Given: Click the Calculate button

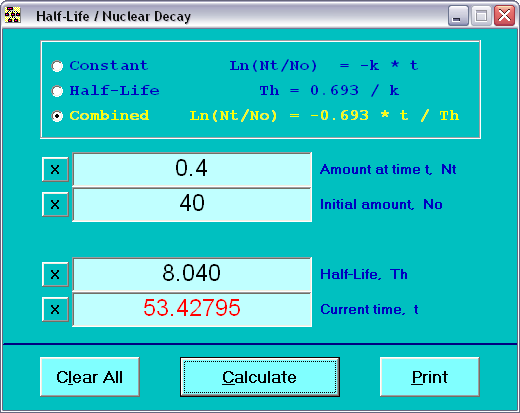Looking at the screenshot, I should (260, 377).
